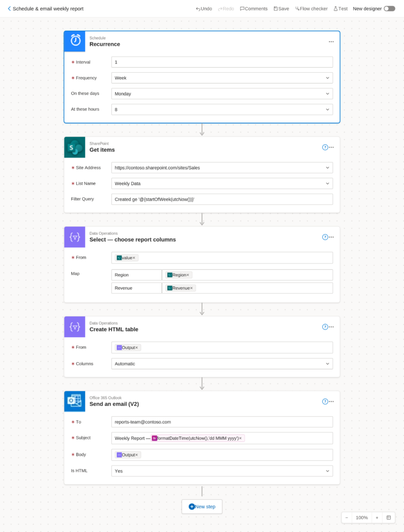Open the Get items ellipsis menu

pos(331,147)
